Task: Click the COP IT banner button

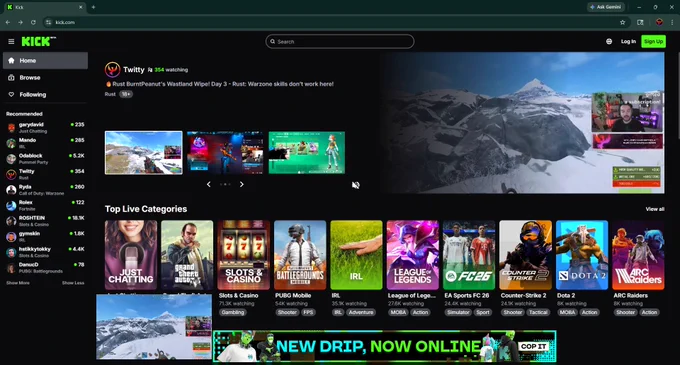Action: click(x=534, y=346)
